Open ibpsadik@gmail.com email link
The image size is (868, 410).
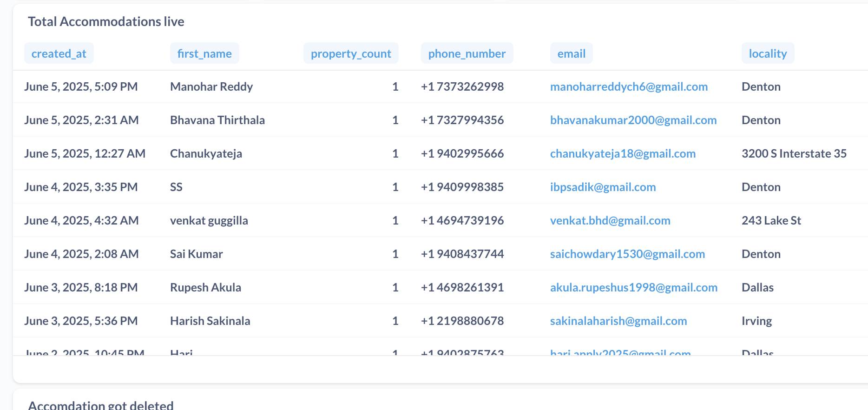click(603, 187)
